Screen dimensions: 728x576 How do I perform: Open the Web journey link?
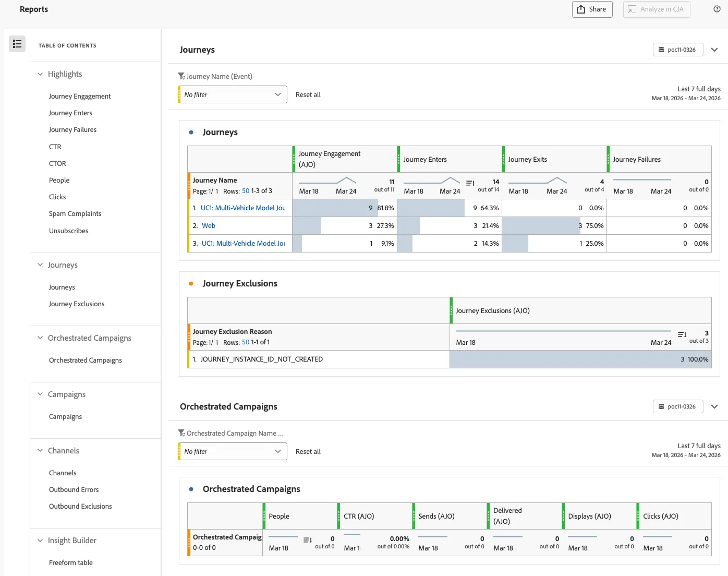pos(209,226)
